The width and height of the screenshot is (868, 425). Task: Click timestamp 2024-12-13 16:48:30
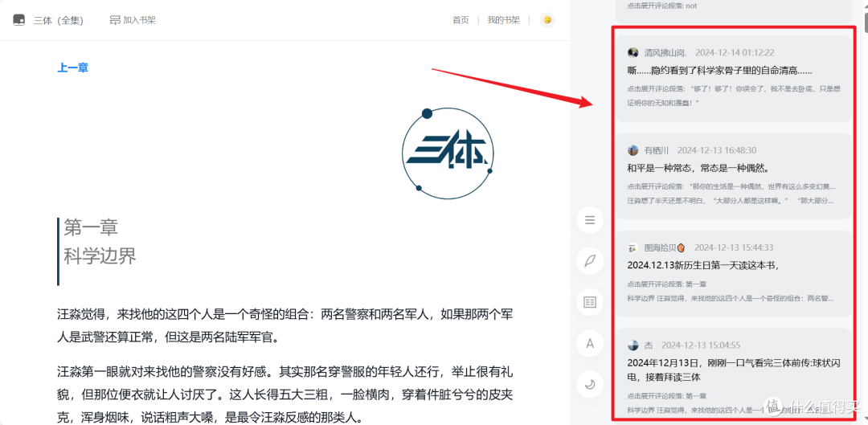tap(717, 150)
